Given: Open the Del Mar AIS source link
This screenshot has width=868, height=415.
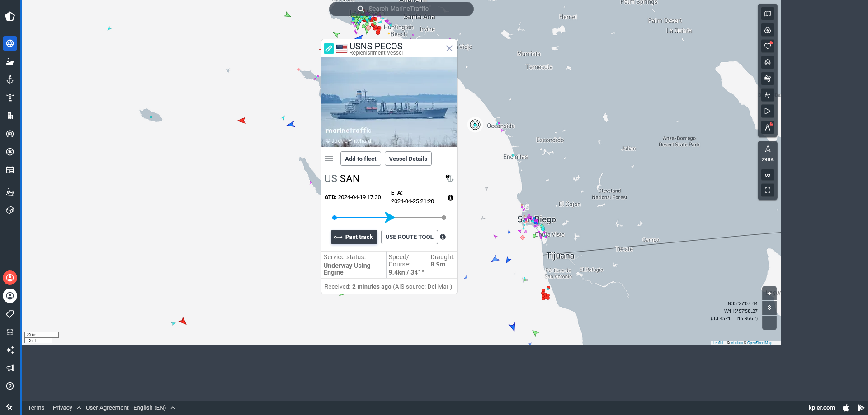Looking at the screenshot, I should [438, 287].
